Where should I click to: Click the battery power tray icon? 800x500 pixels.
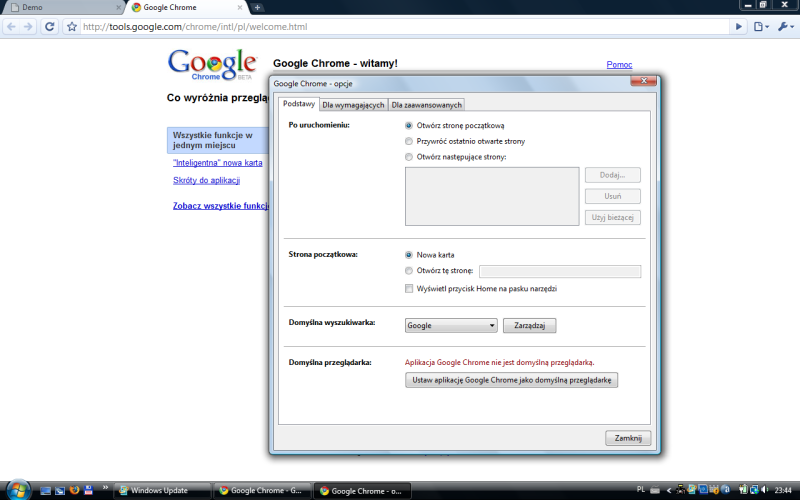tap(743, 489)
